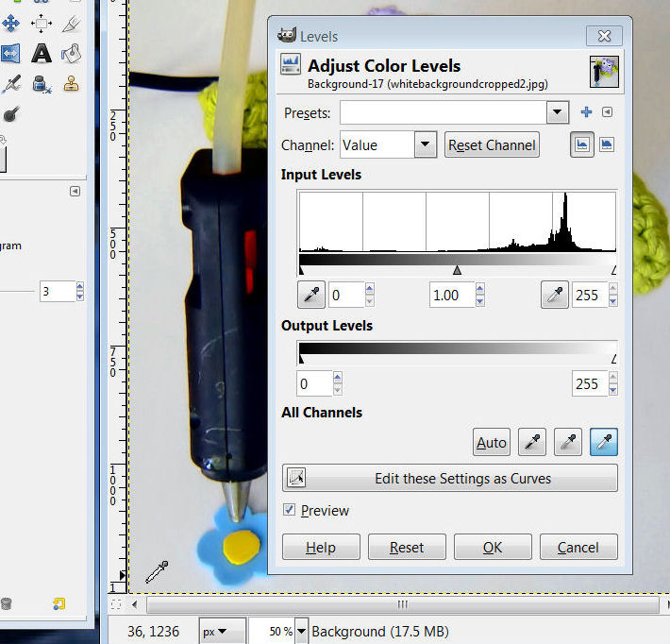Select the Bucket Fill tool
This screenshot has height=644, width=670.
(x=71, y=54)
